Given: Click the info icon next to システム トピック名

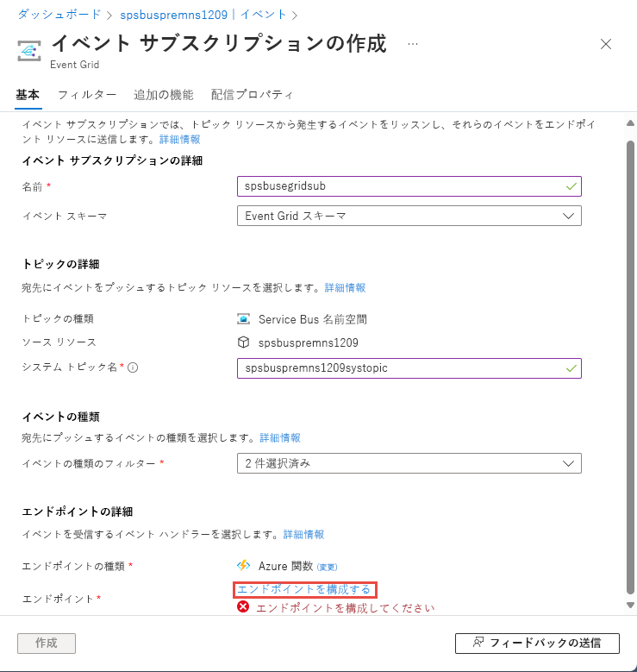Looking at the screenshot, I should (x=133, y=367).
